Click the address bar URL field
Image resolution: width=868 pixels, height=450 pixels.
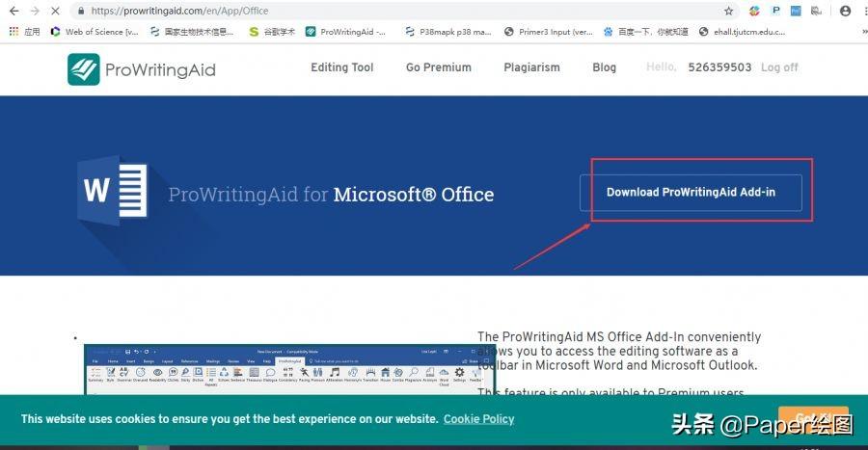tap(404, 11)
